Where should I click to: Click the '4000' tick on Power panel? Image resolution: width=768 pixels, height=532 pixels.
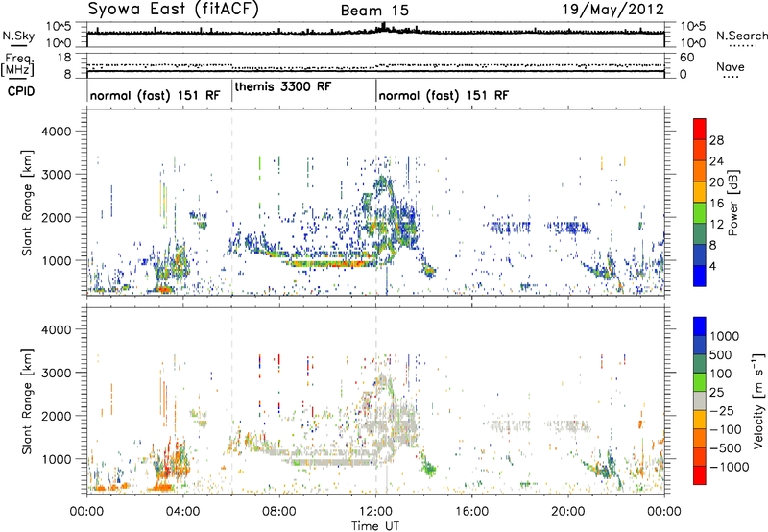click(x=56, y=132)
